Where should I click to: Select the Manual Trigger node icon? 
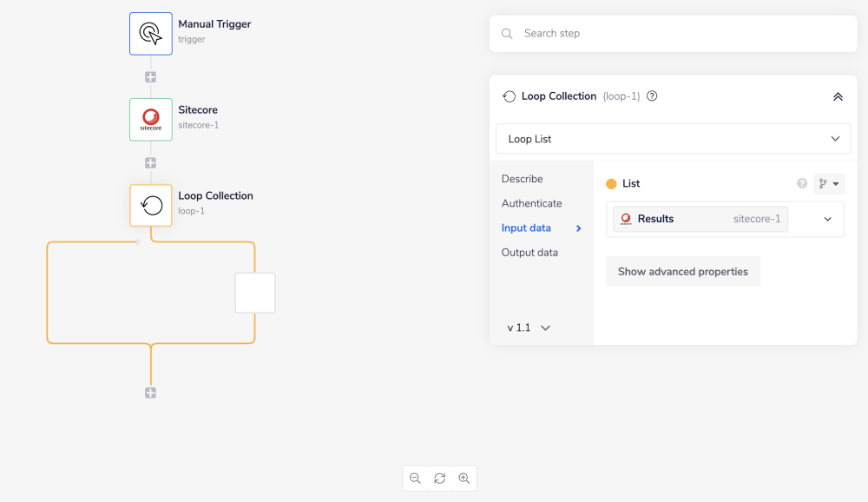tap(150, 33)
